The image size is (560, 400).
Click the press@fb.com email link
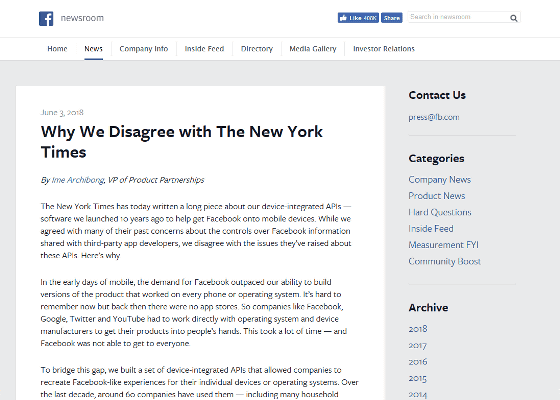point(434,117)
